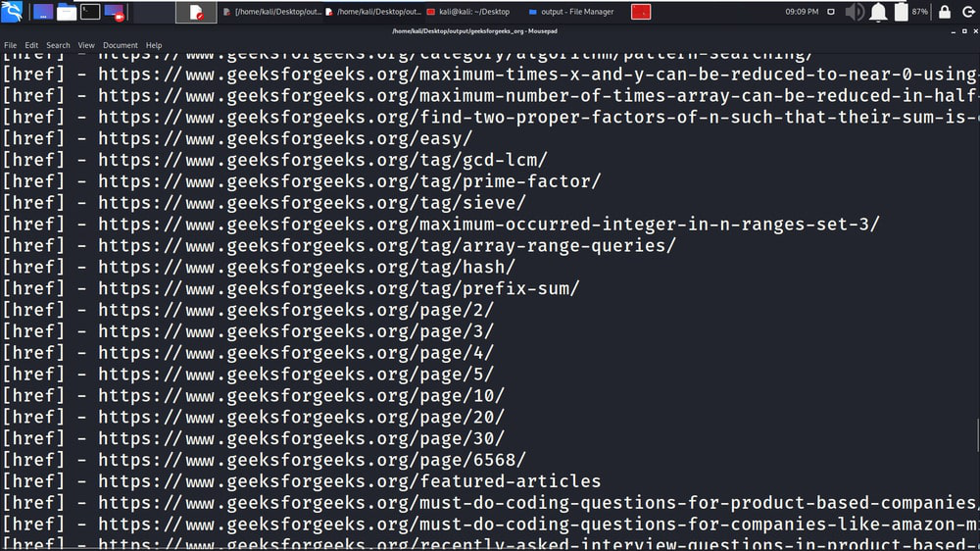Click the red workspace indicator icon
The width and height of the screenshot is (980, 551).
(x=641, y=12)
